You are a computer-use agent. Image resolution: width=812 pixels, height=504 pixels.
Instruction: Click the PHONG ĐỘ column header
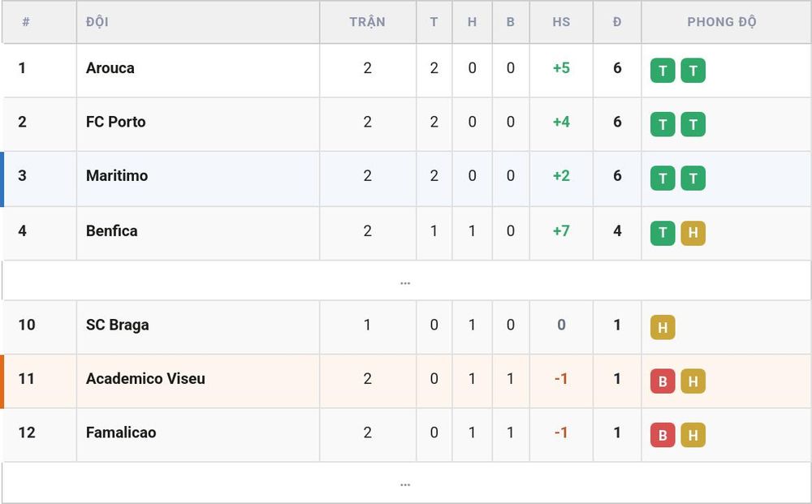click(x=721, y=22)
